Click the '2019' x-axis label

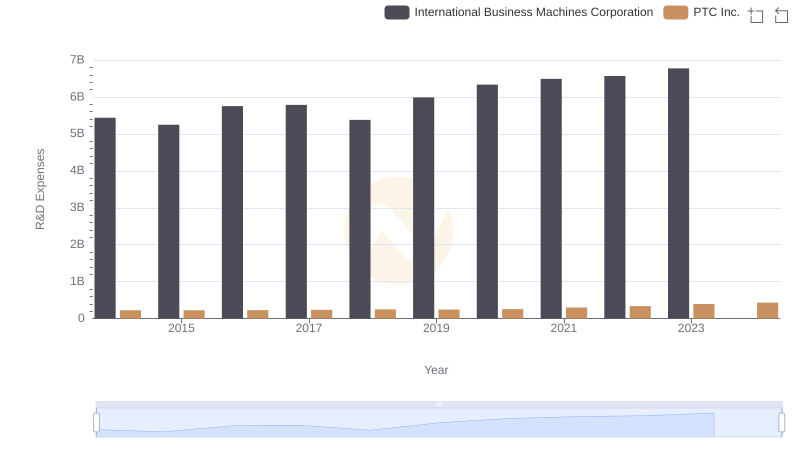[436, 328]
